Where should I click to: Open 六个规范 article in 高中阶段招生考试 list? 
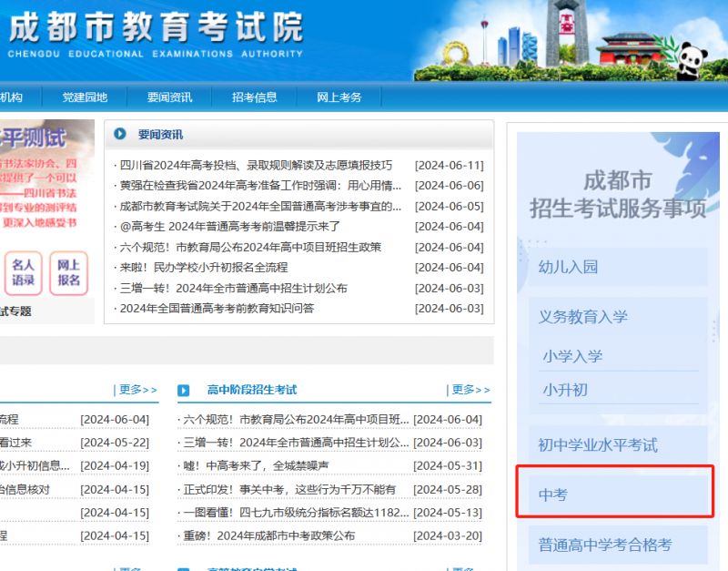(296, 420)
